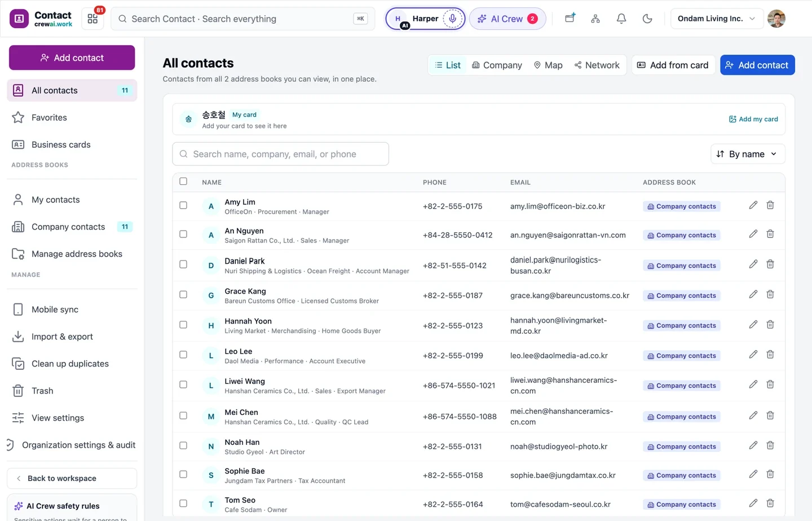Open the apps grid launcher icon
The image size is (812, 521).
point(92,19)
